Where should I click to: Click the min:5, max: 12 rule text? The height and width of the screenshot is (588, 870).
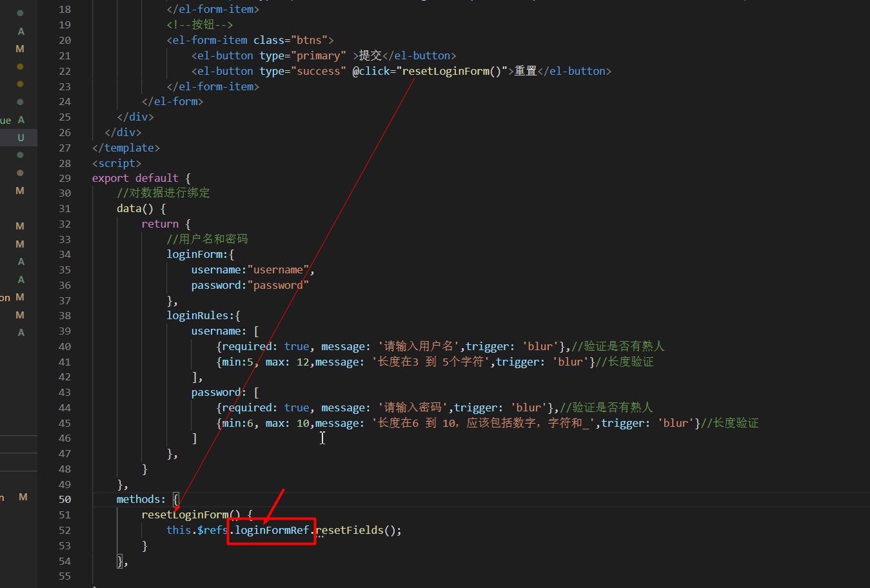pos(266,362)
